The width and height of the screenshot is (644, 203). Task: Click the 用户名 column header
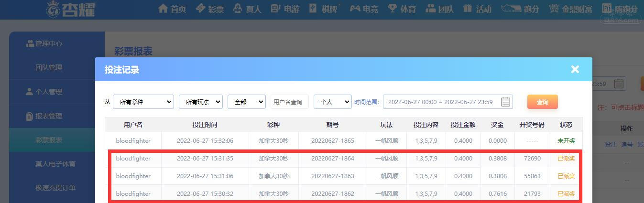[x=133, y=125]
